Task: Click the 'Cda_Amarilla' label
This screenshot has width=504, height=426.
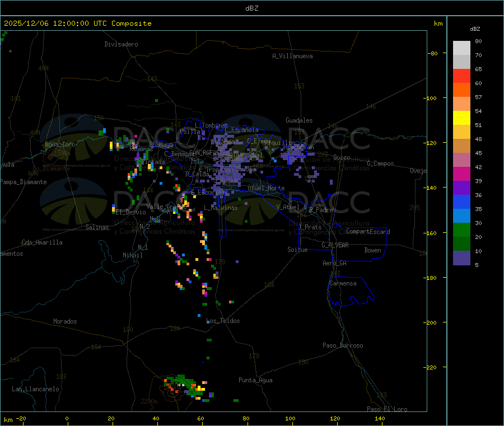Action: 42,242
